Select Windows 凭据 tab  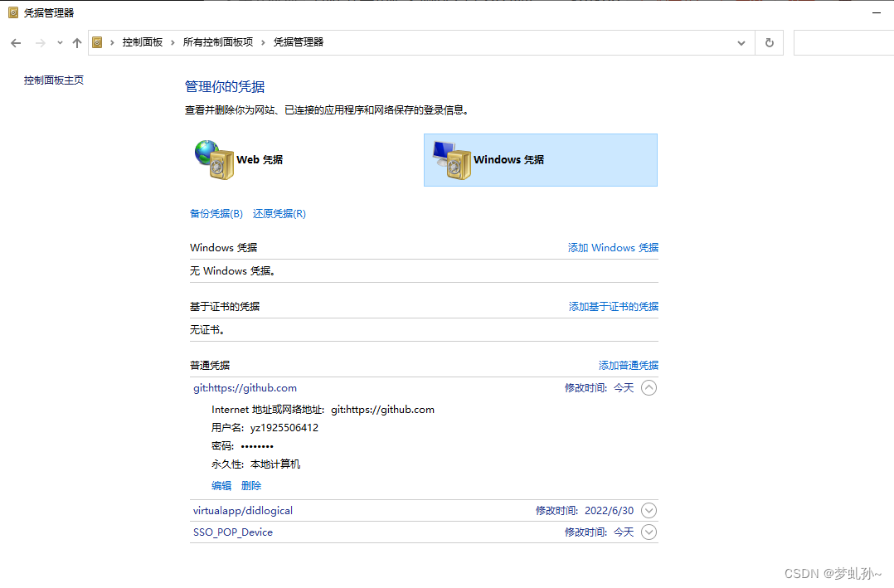(541, 160)
